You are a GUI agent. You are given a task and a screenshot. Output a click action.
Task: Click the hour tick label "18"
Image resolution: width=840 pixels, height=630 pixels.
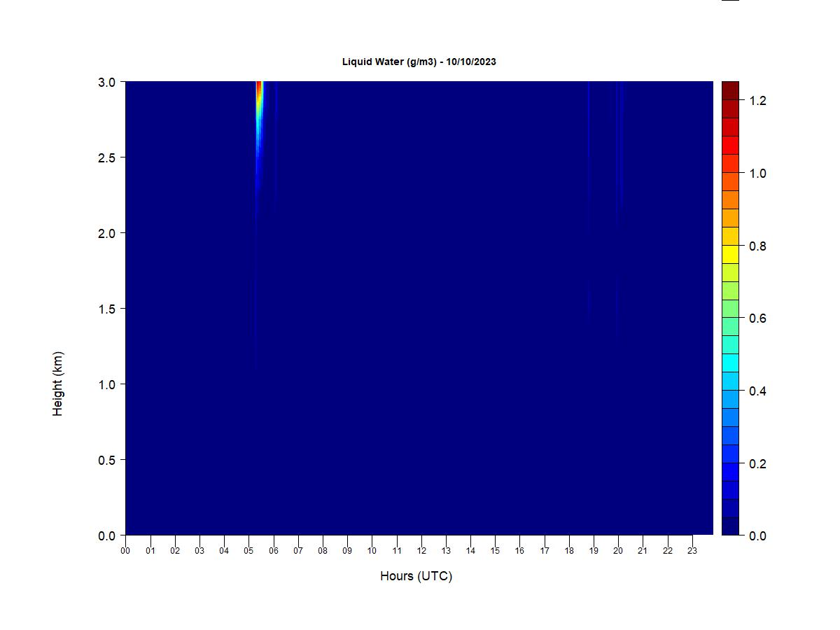(x=569, y=551)
